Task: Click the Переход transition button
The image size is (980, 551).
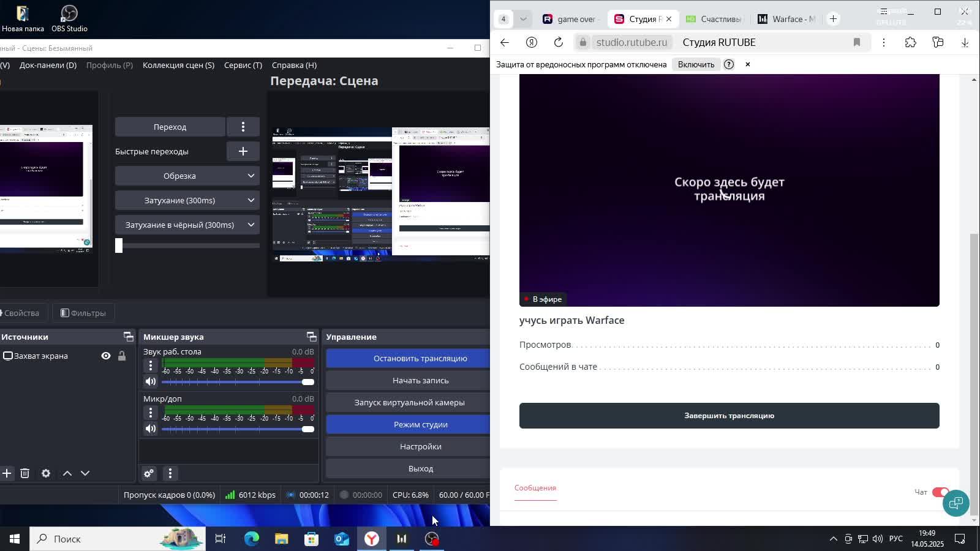Action: click(x=170, y=127)
